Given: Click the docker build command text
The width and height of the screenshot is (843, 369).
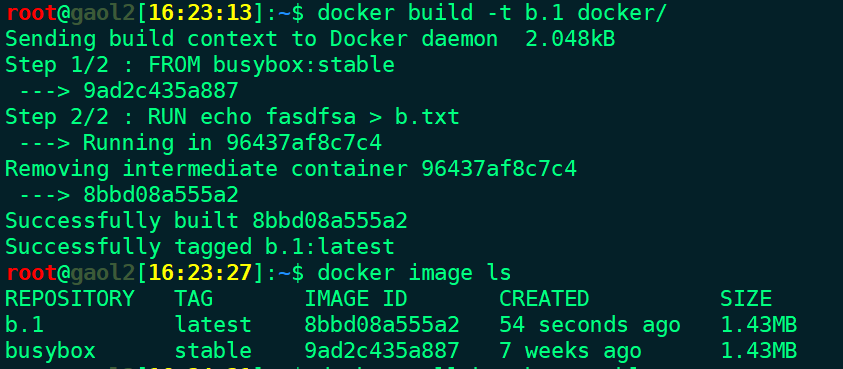Looking at the screenshot, I should 491,13.
